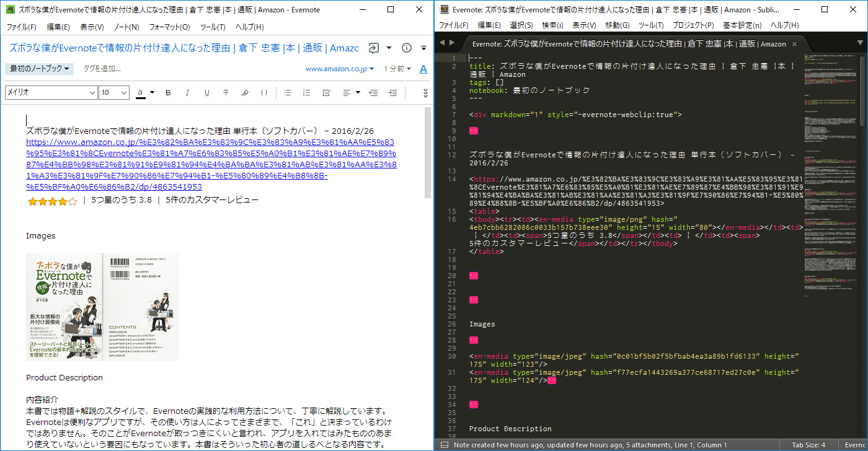The height and width of the screenshot is (451, 868).
Task: Toggle Italic formatting in Evernote
Action: coord(187,93)
